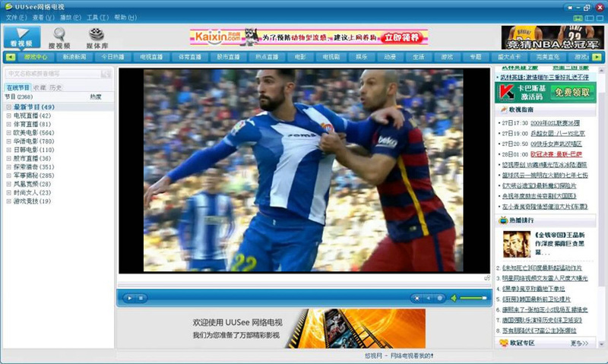Click the previous button in right player controls
This screenshot has height=364, width=608.
(x=428, y=298)
